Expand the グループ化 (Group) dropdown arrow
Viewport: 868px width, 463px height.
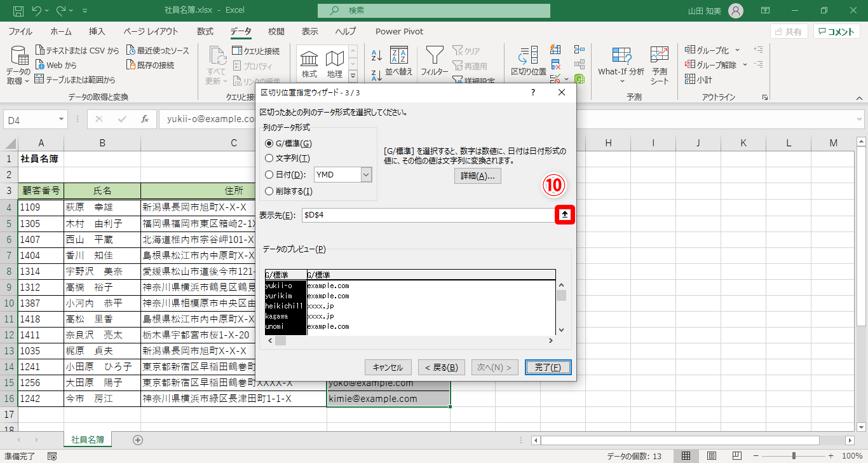pos(738,50)
